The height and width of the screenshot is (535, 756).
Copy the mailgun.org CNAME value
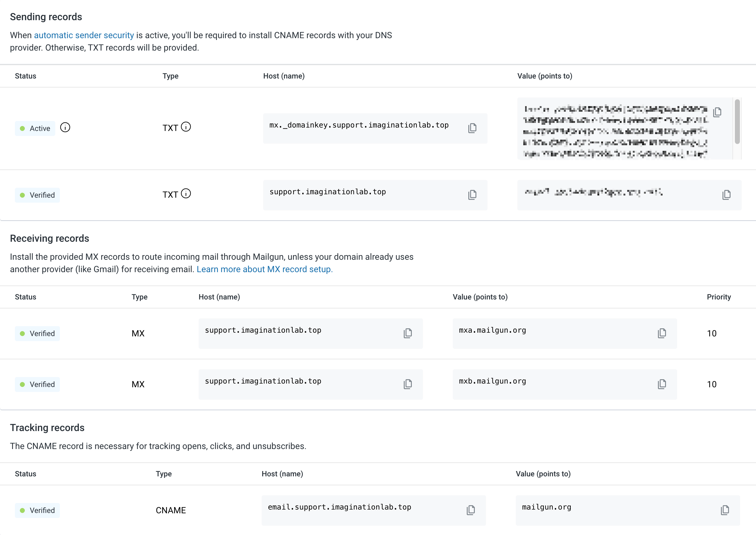coord(724,510)
